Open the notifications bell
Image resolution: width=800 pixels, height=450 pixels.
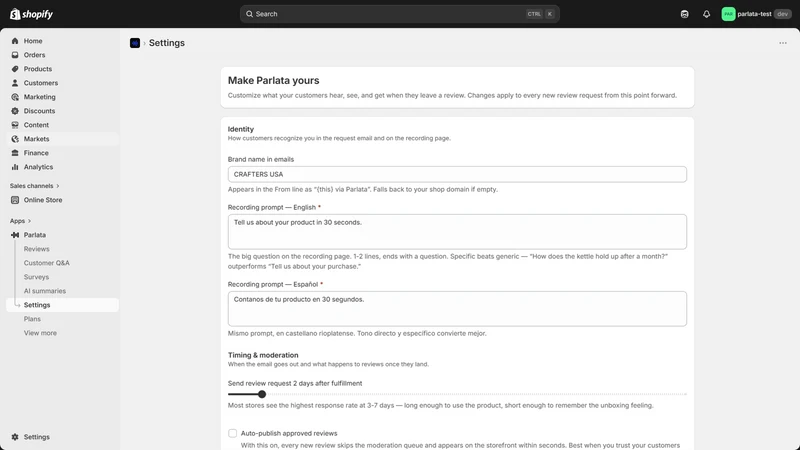(706, 14)
